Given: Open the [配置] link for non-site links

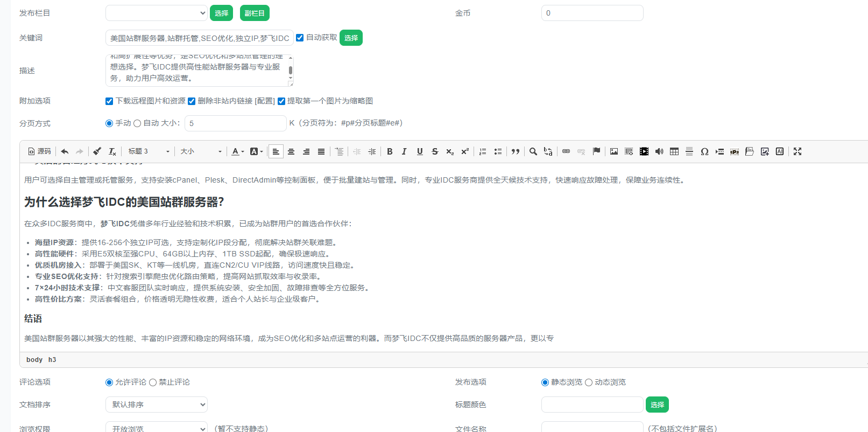Looking at the screenshot, I should pyautogui.click(x=265, y=101).
